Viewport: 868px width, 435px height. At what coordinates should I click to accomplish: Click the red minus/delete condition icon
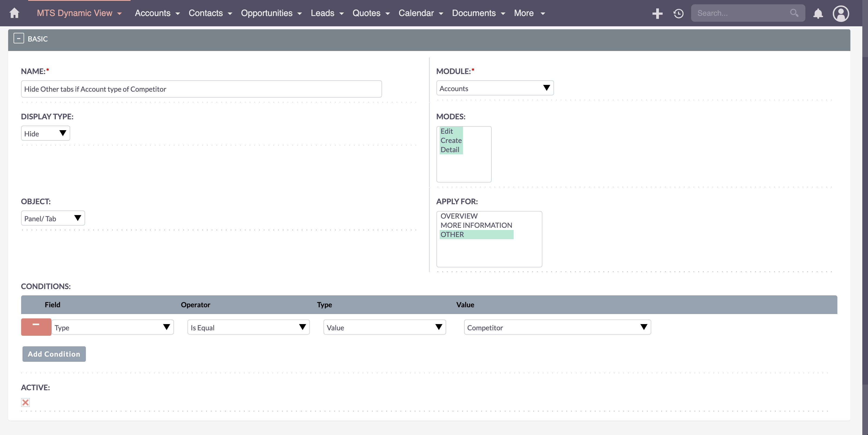click(x=36, y=327)
